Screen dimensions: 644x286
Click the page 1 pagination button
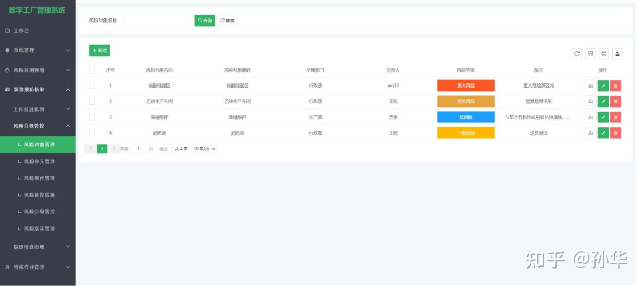point(102,149)
